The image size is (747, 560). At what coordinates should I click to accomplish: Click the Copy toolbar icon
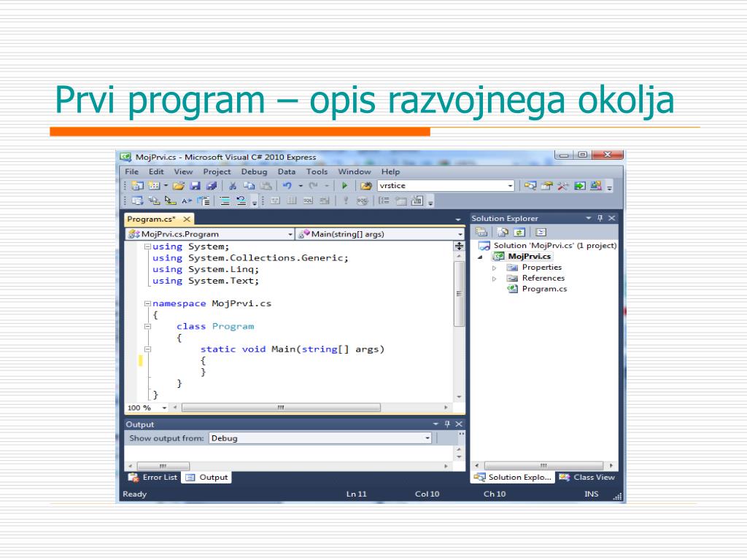(x=249, y=186)
